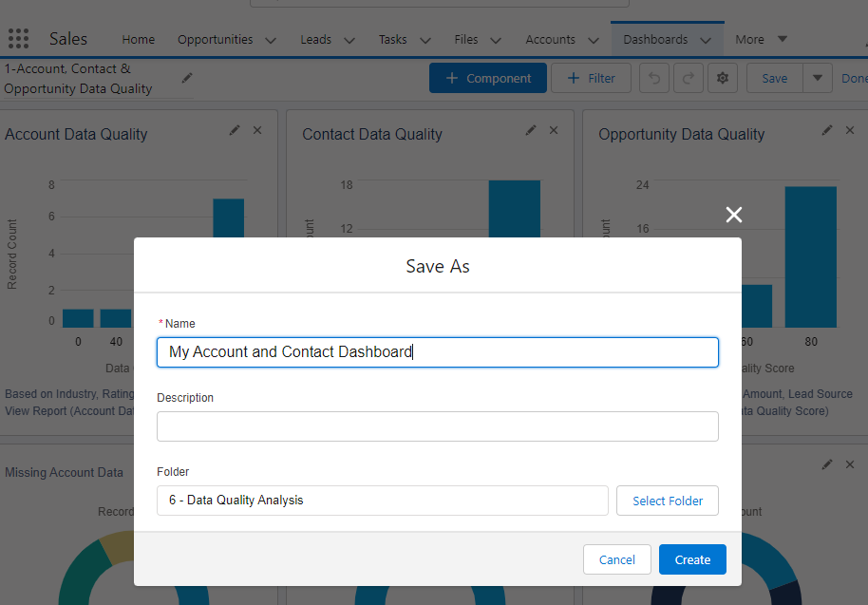Edit the lower right component pencil

pyautogui.click(x=827, y=464)
